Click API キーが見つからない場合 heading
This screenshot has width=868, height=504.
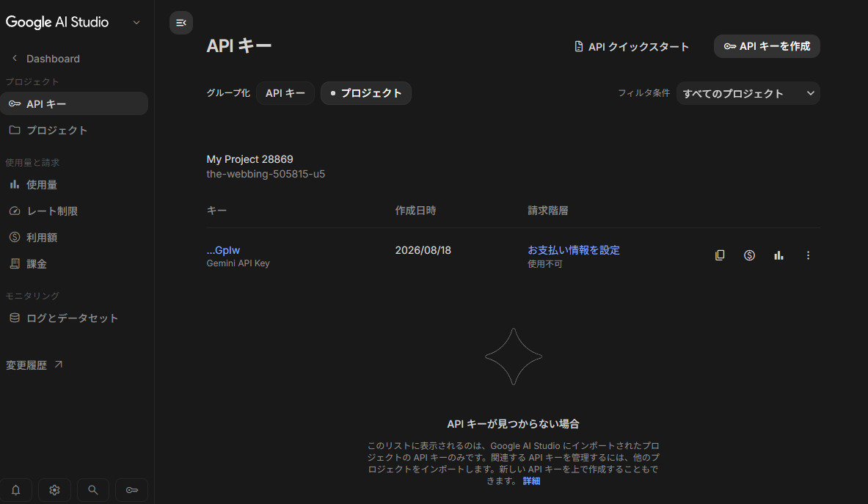[x=513, y=424]
